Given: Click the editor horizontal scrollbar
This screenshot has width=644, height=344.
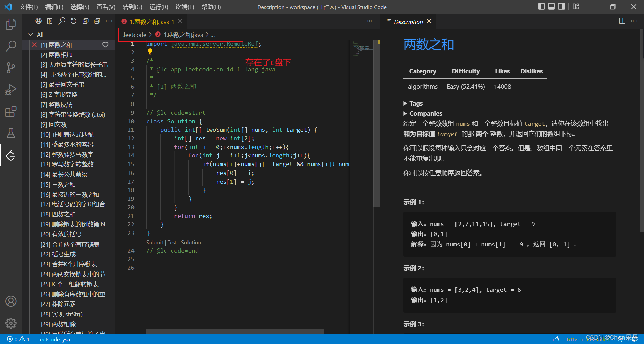Looking at the screenshot, I should point(235,332).
